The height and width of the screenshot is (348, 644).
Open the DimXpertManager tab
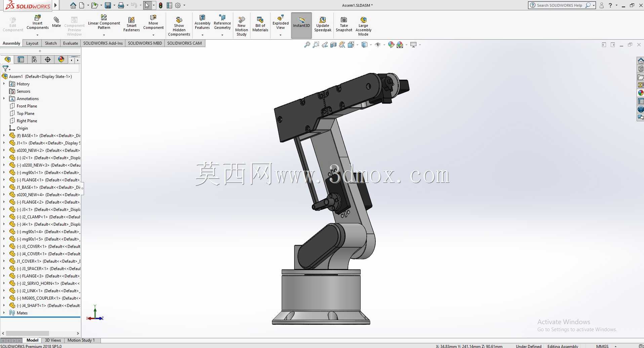48,59
